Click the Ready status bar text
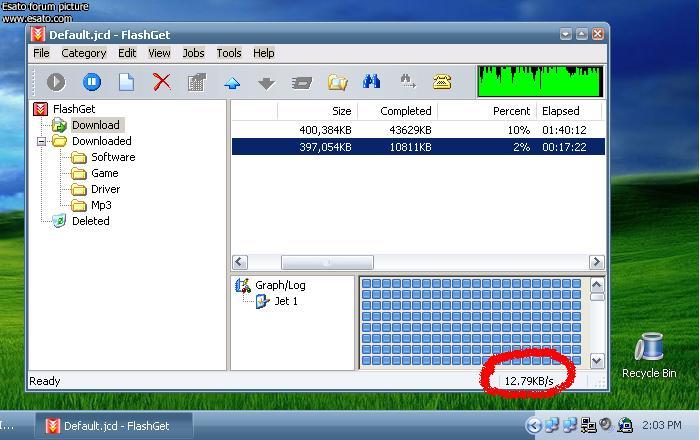700x440 pixels. [45, 381]
